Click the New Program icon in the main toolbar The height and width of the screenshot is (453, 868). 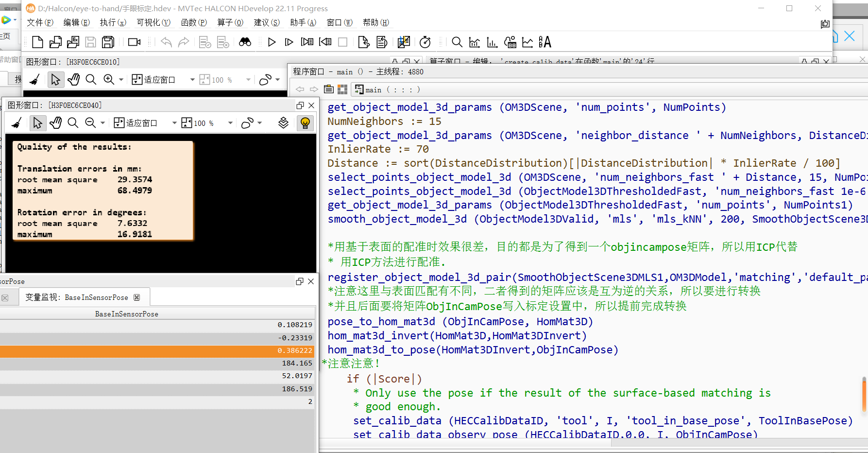37,42
